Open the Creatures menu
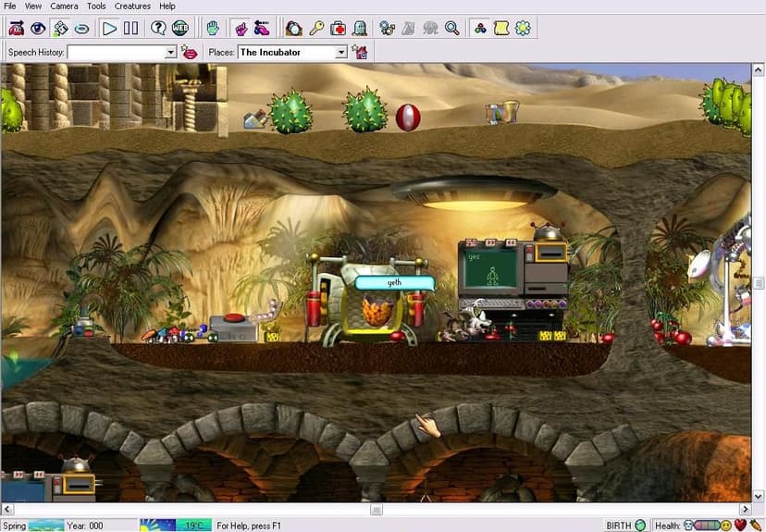This screenshot has height=532, width=766. pos(132,6)
